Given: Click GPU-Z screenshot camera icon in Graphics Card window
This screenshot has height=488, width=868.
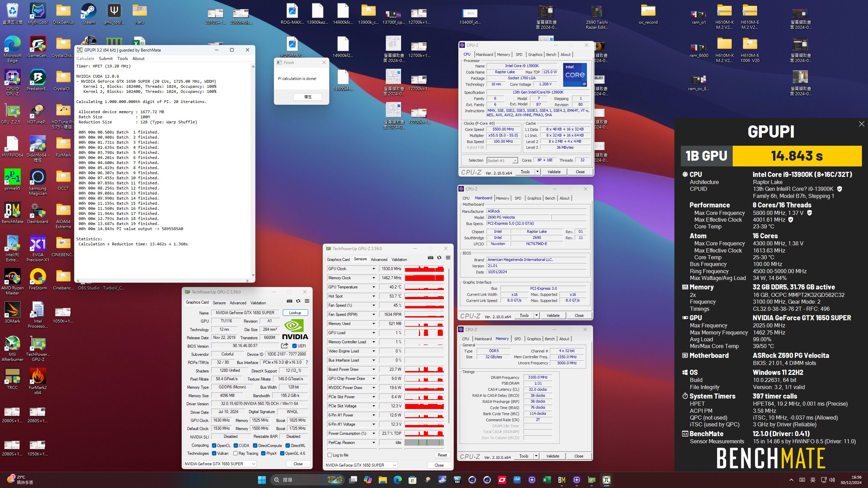Looking at the screenshot, I should (289, 301).
